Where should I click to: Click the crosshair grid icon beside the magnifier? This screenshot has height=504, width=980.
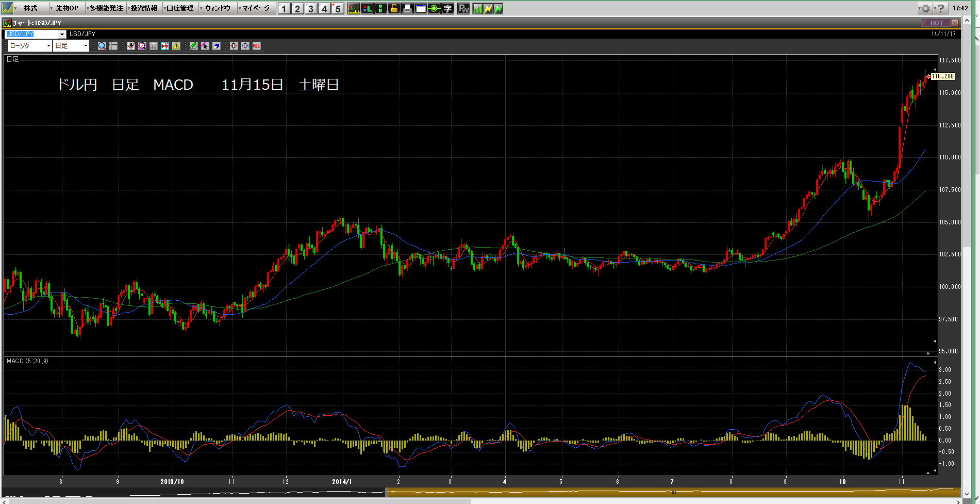coord(113,46)
